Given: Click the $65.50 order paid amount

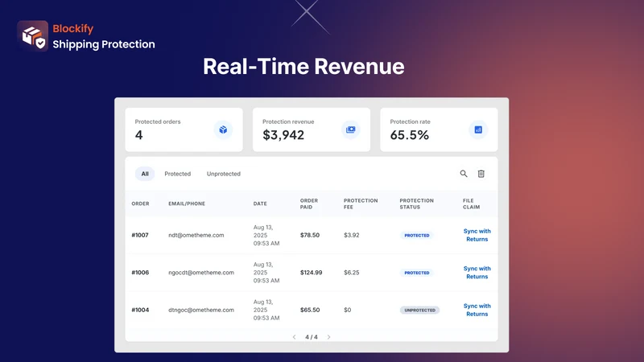Looking at the screenshot, I should 310,310.
